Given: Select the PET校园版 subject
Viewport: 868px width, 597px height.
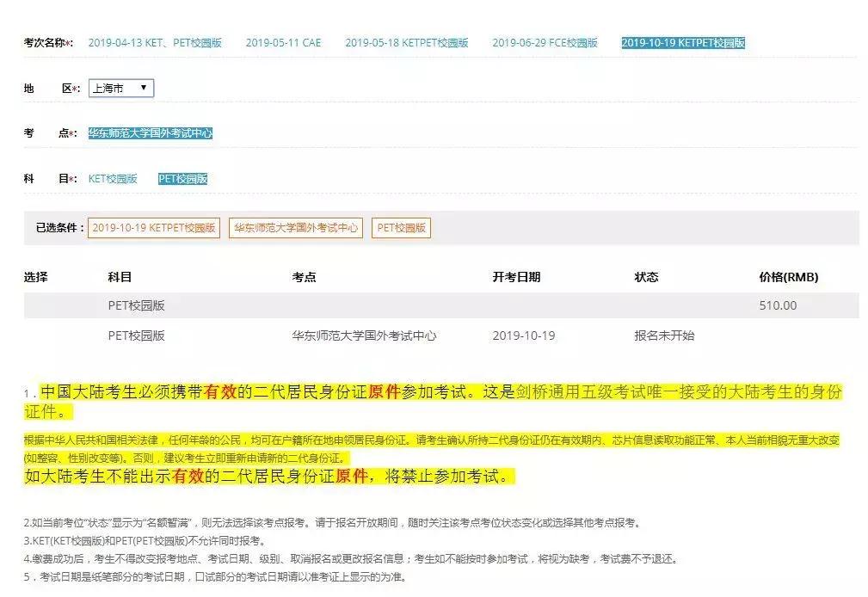Looking at the screenshot, I should click(183, 179).
